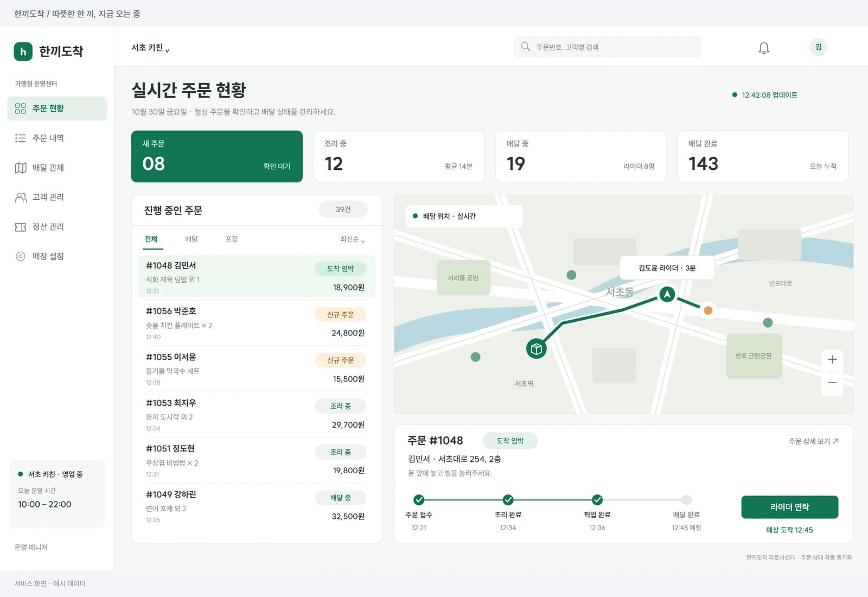Select order #1056 박준호 row
The height and width of the screenshot is (597, 868).
point(257,323)
